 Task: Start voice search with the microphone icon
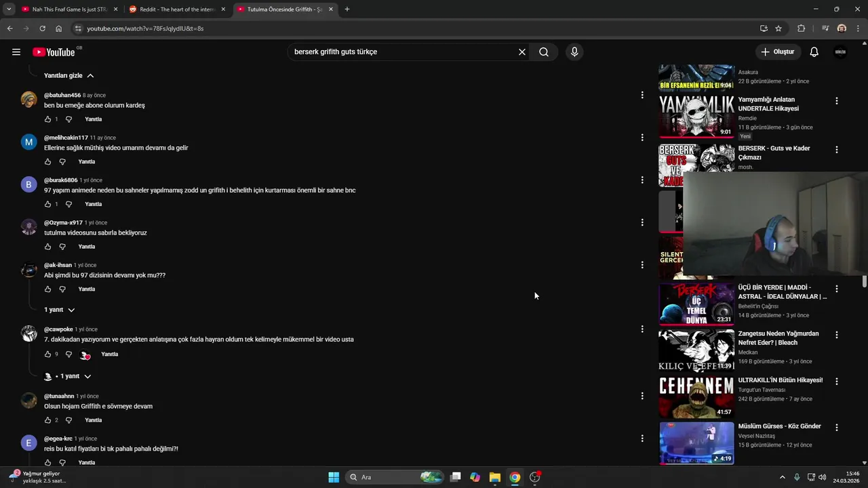click(574, 52)
